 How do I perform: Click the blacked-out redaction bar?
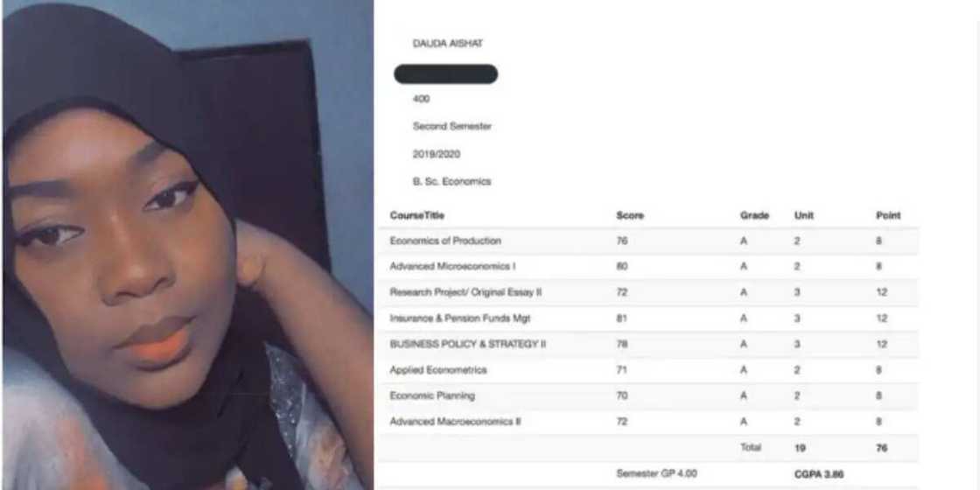click(x=445, y=73)
